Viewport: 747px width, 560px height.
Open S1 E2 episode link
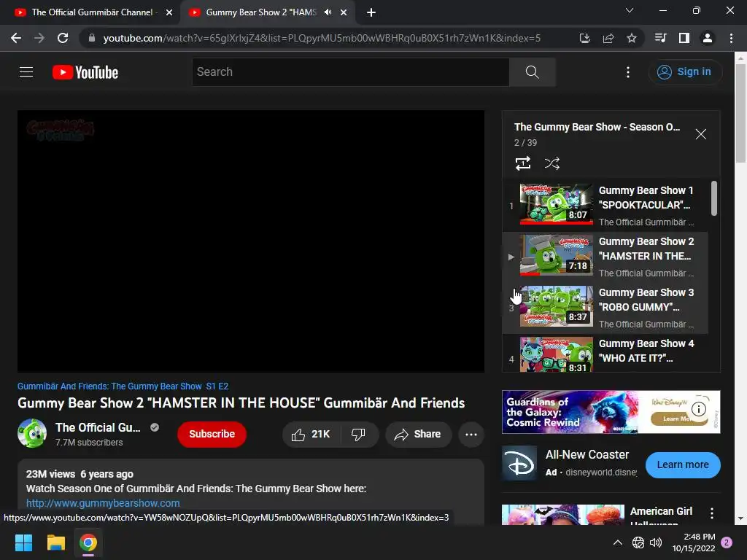[x=217, y=386]
